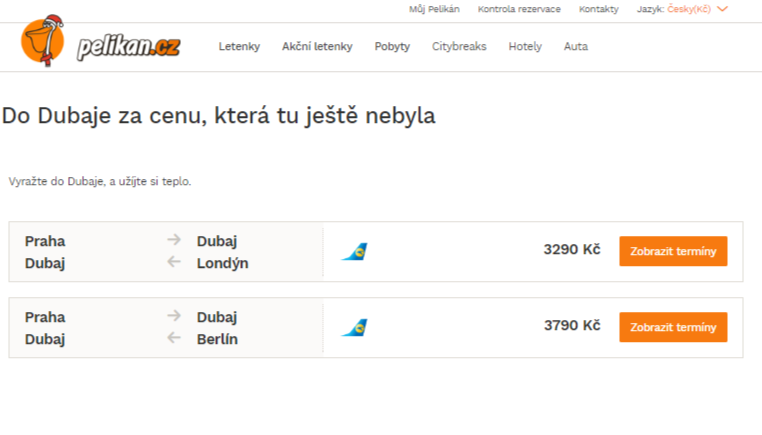Open the Hotely page
Viewport: 762px width, 435px height.
(525, 47)
